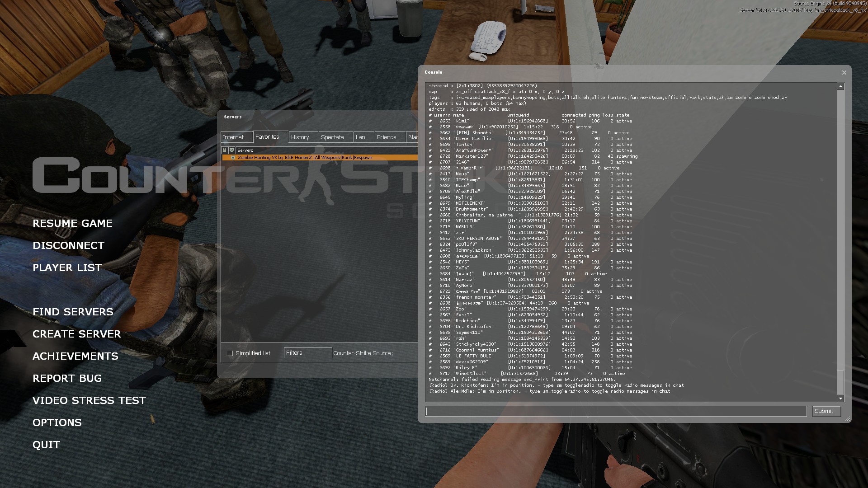
Task: Click console line for "Doron Kabilio"
Action: click(x=531, y=139)
